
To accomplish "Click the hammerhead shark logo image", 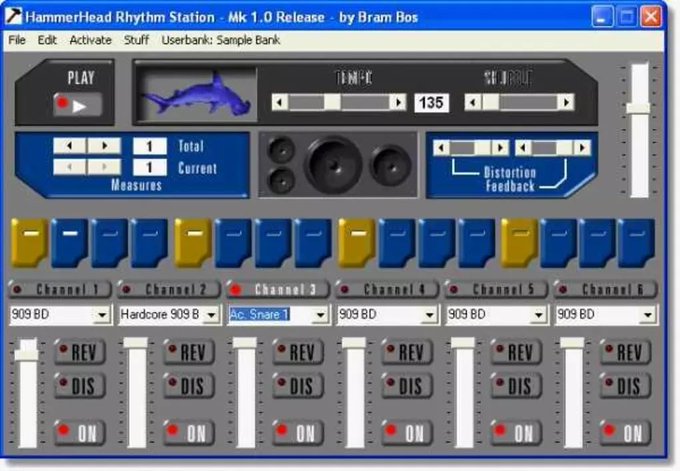I will 197,95.
